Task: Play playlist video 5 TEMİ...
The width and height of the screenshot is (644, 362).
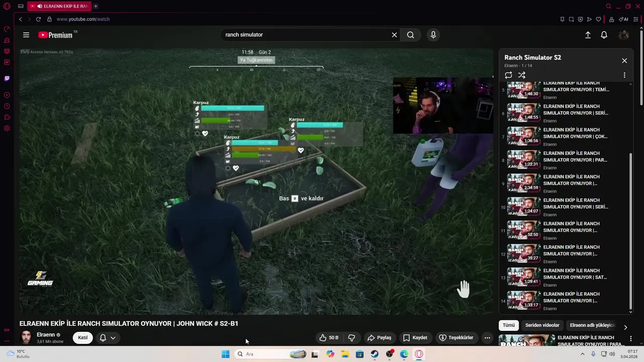Action: pos(566,90)
